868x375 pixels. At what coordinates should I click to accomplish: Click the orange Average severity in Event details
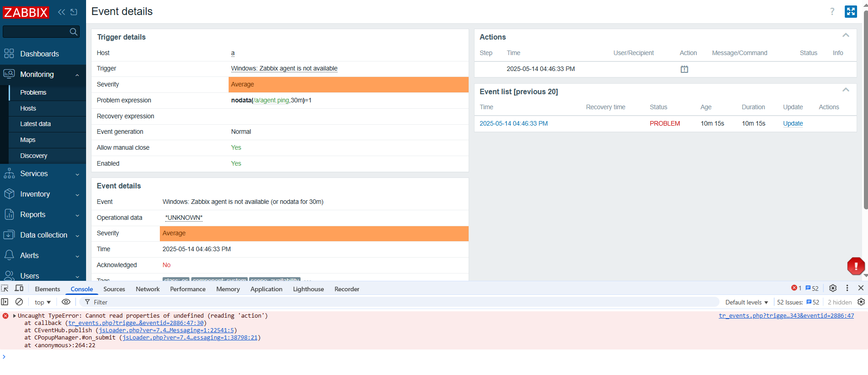click(314, 233)
